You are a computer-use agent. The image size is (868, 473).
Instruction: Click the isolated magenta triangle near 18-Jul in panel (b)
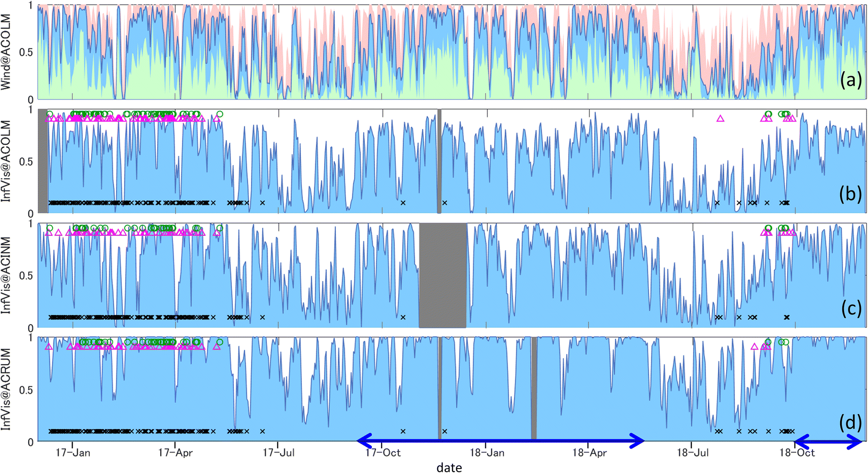point(720,119)
